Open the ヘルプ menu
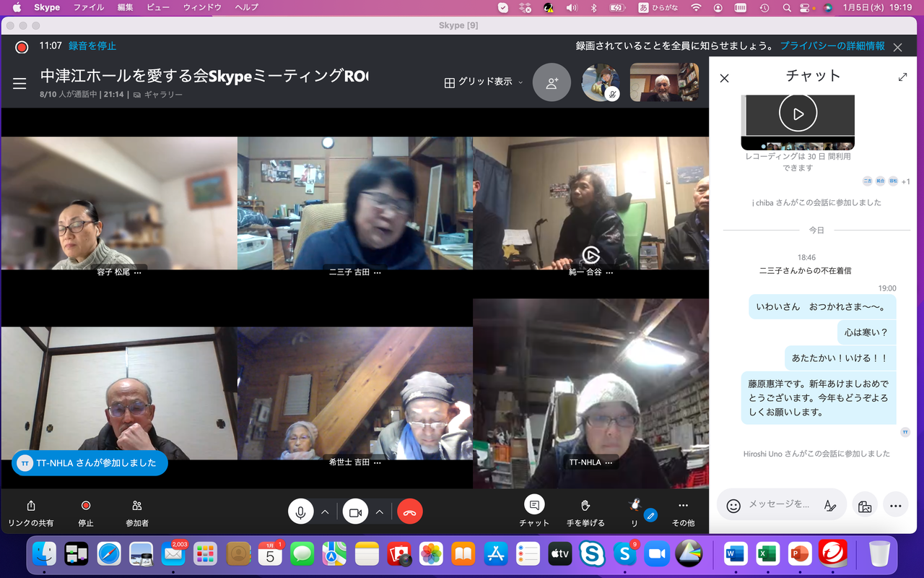The width and height of the screenshot is (924, 578). [246, 7]
